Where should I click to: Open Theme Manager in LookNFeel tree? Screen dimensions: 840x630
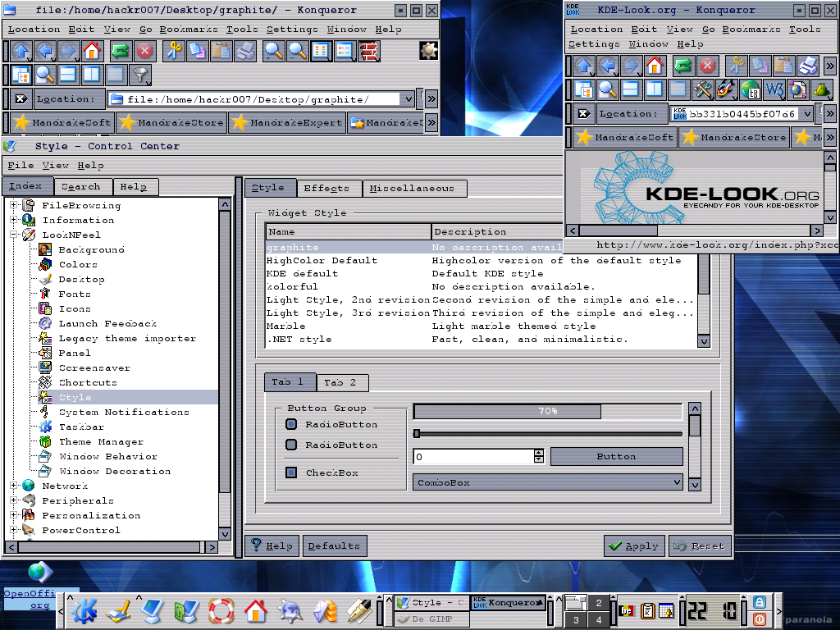[x=101, y=442]
